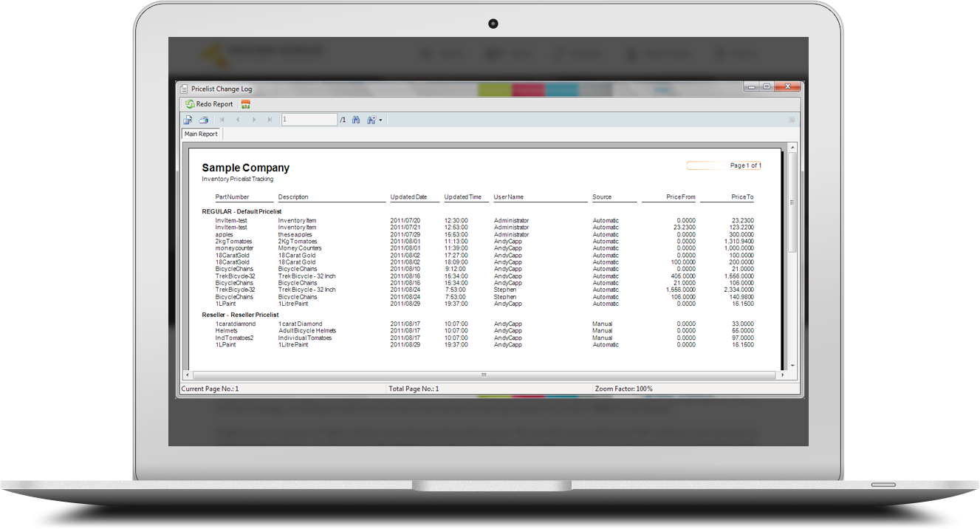
Task: Click the page number input field
Action: coord(309,120)
